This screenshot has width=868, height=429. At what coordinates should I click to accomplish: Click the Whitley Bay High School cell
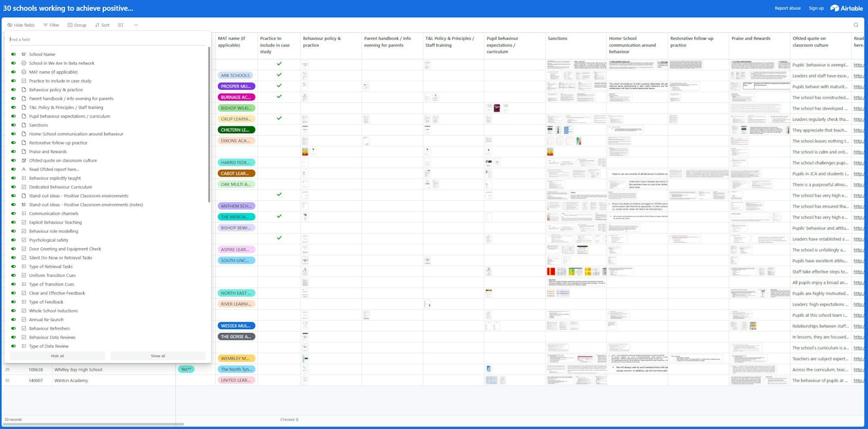[x=114, y=369]
